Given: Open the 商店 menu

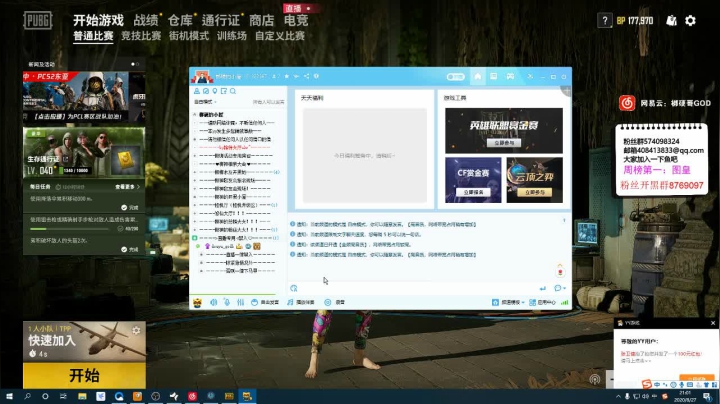Looking at the screenshot, I should click(x=262, y=20).
